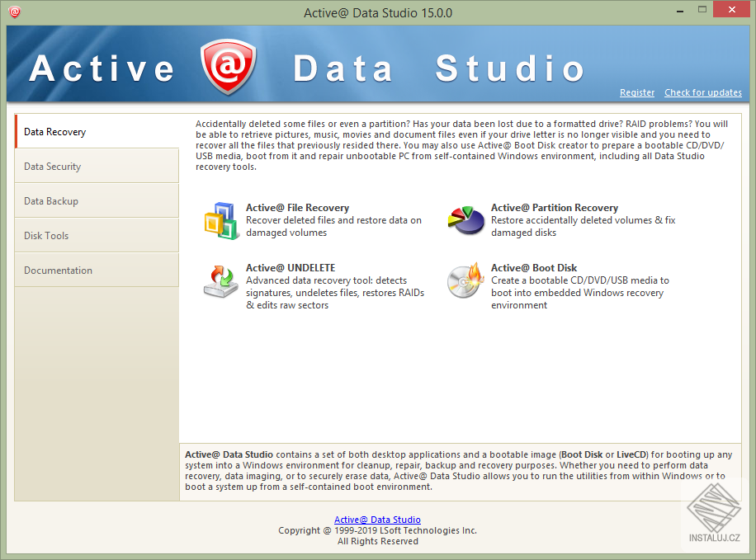Viewport: 756px width, 560px height.
Task: Click the Active@ UNDELETE drive icon
Action: click(221, 281)
